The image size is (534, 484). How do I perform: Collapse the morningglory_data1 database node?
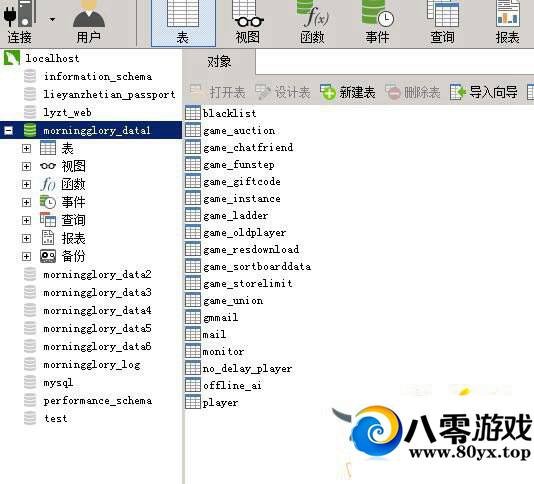coord(9,130)
